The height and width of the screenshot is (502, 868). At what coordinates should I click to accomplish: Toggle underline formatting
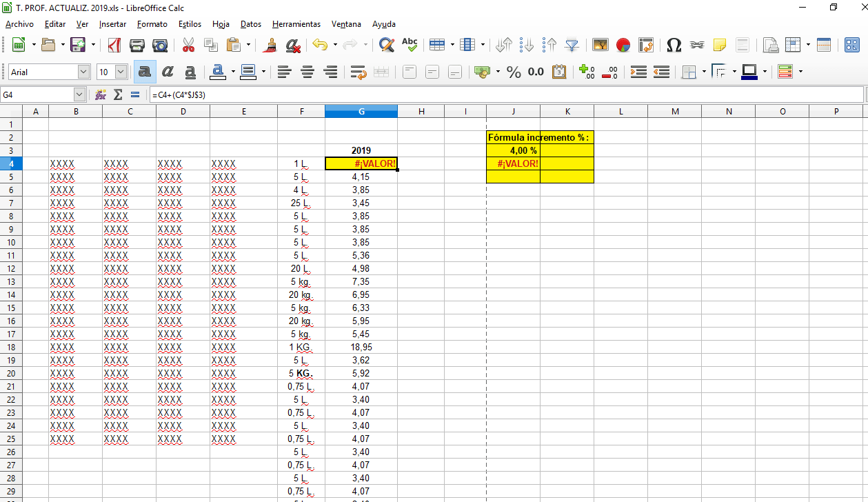(x=190, y=71)
